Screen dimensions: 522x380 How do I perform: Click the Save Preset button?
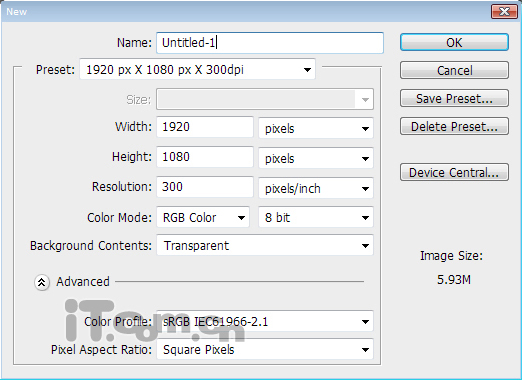pos(454,98)
